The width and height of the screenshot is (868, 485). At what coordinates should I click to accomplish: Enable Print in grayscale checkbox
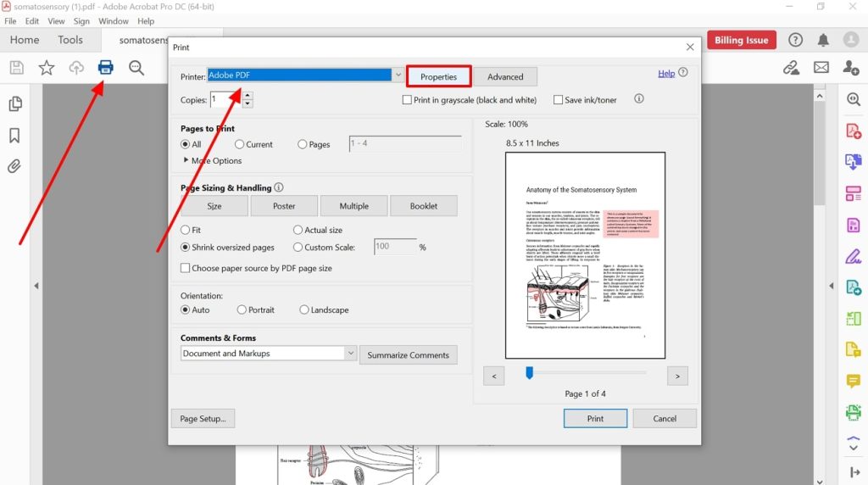point(408,100)
